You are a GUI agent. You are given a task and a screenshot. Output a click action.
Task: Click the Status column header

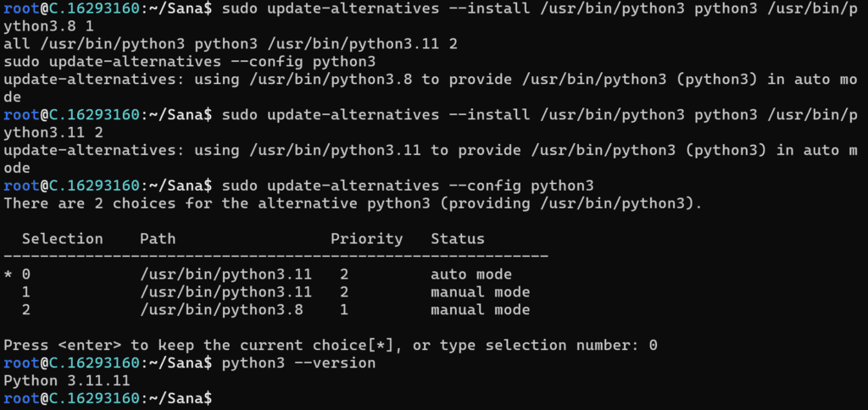tap(458, 239)
